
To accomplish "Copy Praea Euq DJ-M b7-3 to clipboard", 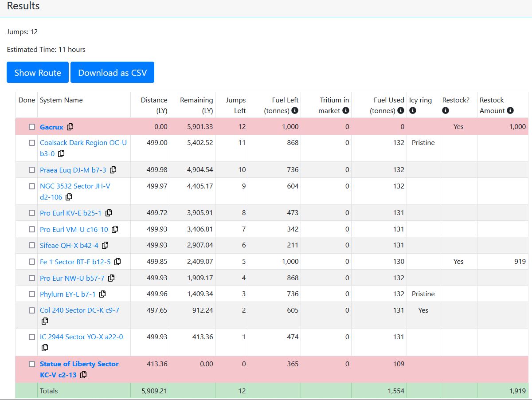I will [113, 170].
